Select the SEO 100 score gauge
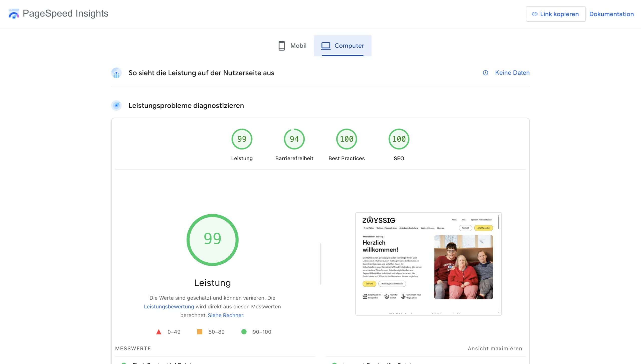 click(399, 139)
